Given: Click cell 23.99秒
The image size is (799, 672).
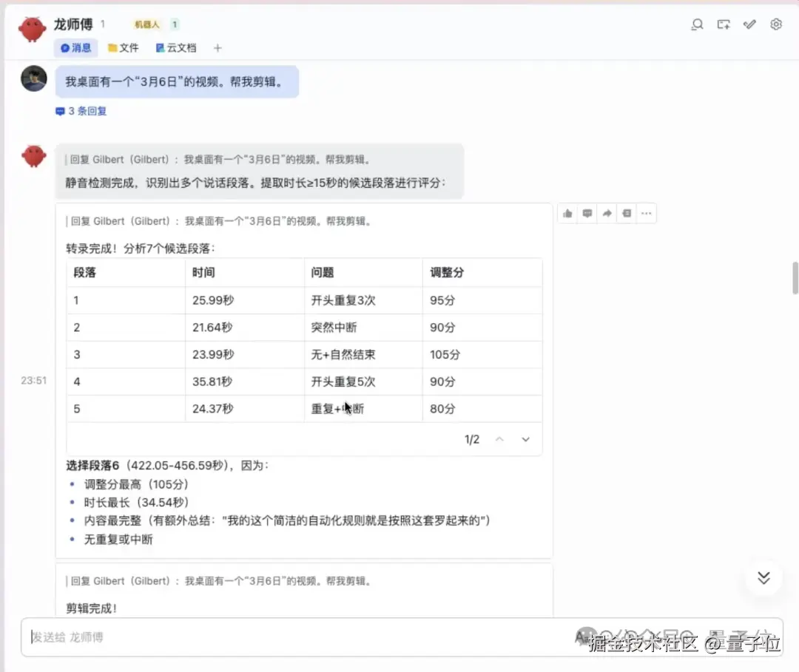Looking at the screenshot, I should click(213, 354).
